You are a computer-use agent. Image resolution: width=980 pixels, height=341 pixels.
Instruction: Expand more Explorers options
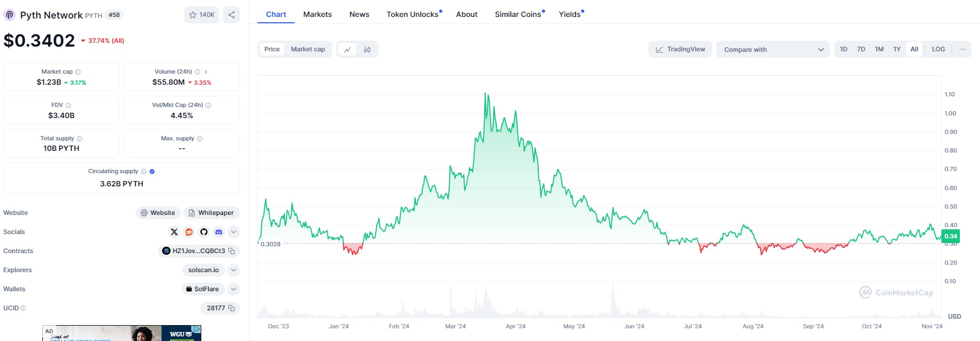pos(234,270)
